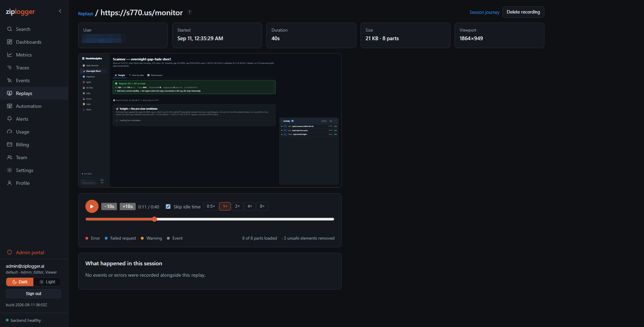Click the backend healthy status indicator
The height and width of the screenshot is (327, 644).
click(x=23, y=320)
